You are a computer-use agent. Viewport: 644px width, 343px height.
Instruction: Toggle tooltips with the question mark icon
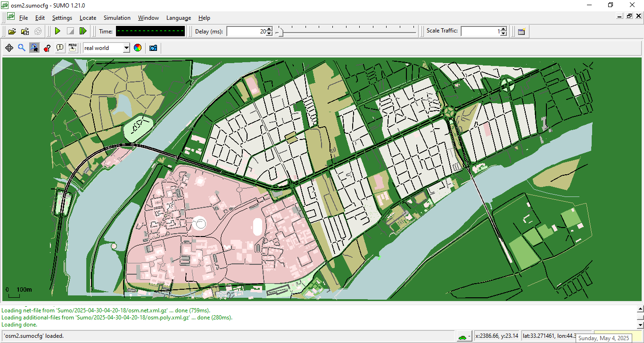47,48
